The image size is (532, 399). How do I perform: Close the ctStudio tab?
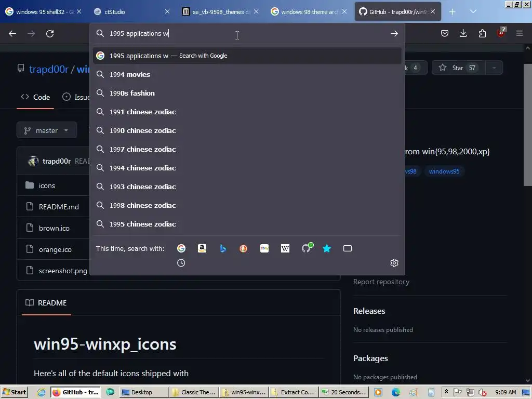167,11
